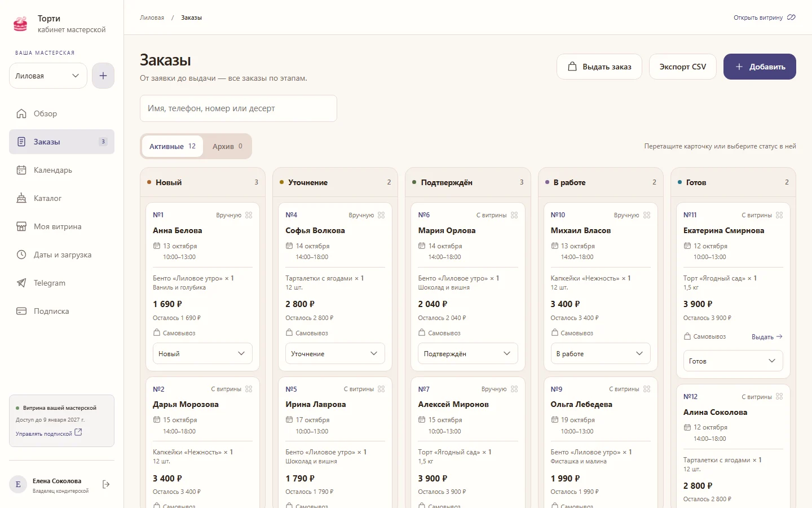Open status dropdown for order №1

202,353
